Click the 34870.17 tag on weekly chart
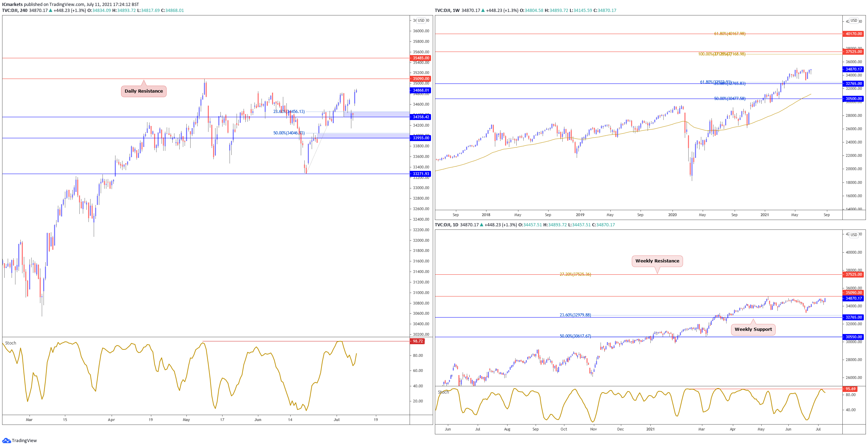 [853, 69]
